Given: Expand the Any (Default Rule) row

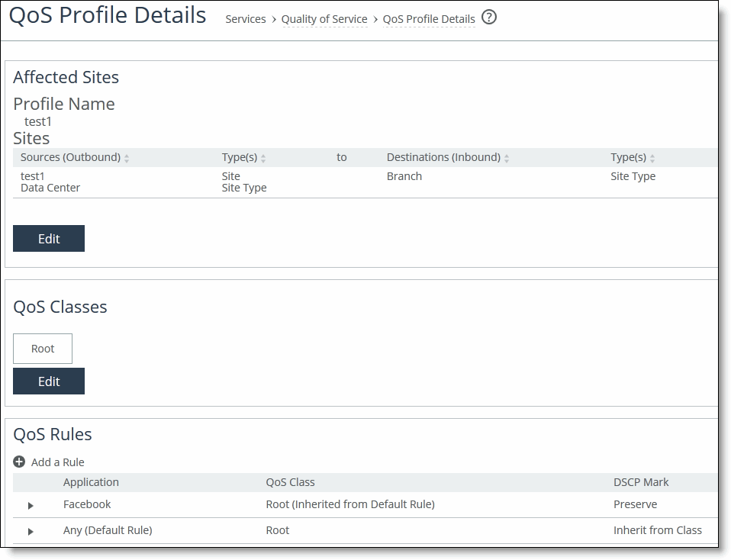Looking at the screenshot, I should click(31, 530).
